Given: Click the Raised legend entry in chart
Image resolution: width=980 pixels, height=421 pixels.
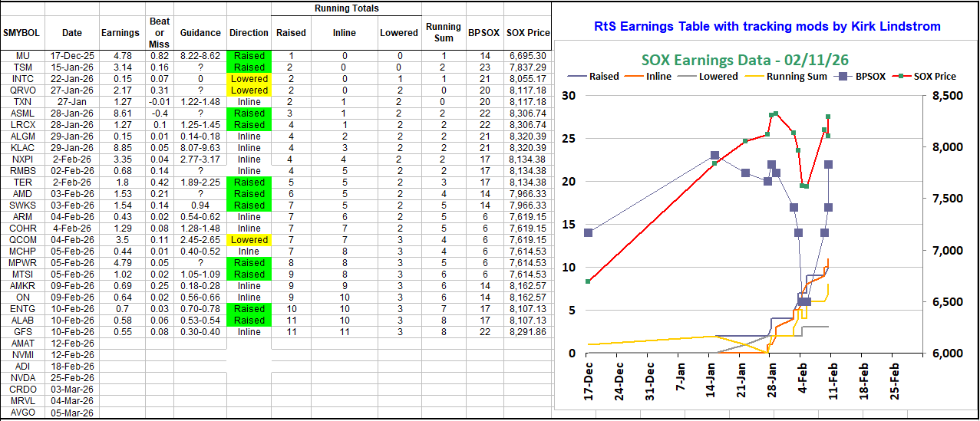Looking at the screenshot, I should coord(604,76).
